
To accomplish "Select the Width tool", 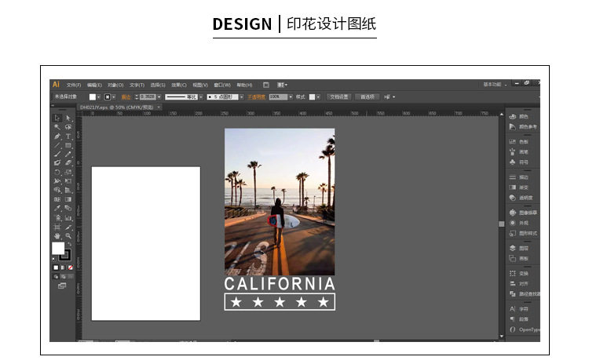I will 57,181.
